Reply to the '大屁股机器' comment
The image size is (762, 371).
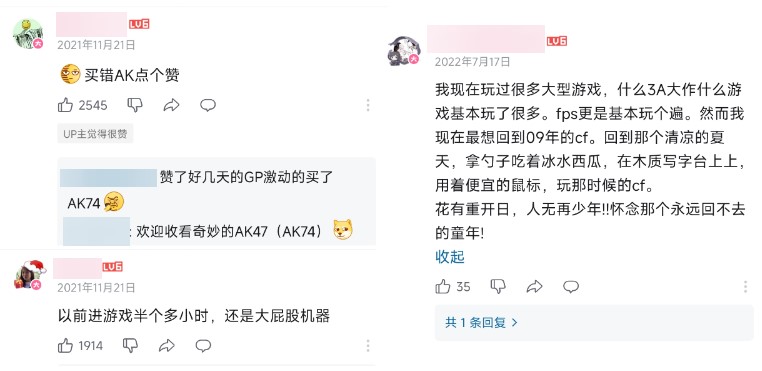(203, 346)
